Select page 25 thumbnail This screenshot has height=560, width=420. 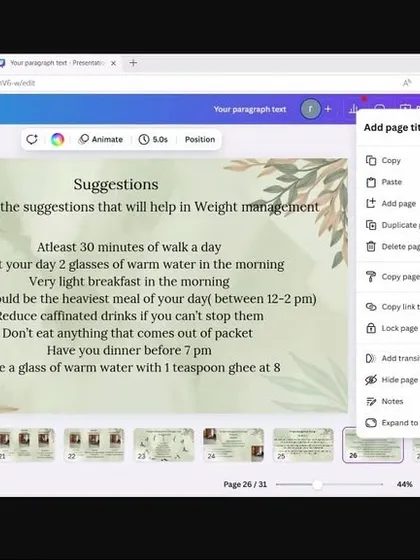(x=303, y=445)
